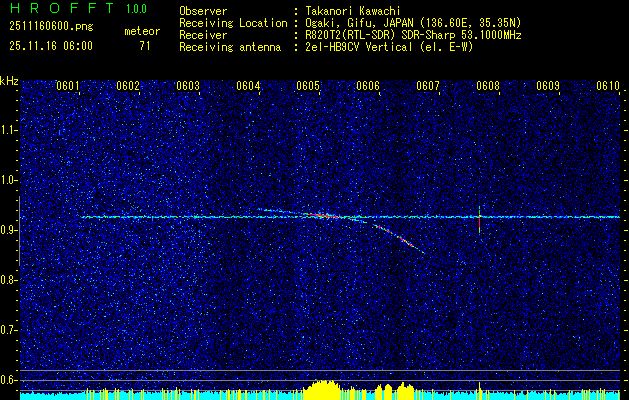629x400 pixels.
Task: Click the 0609 time axis marker
Action: (x=548, y=86)
